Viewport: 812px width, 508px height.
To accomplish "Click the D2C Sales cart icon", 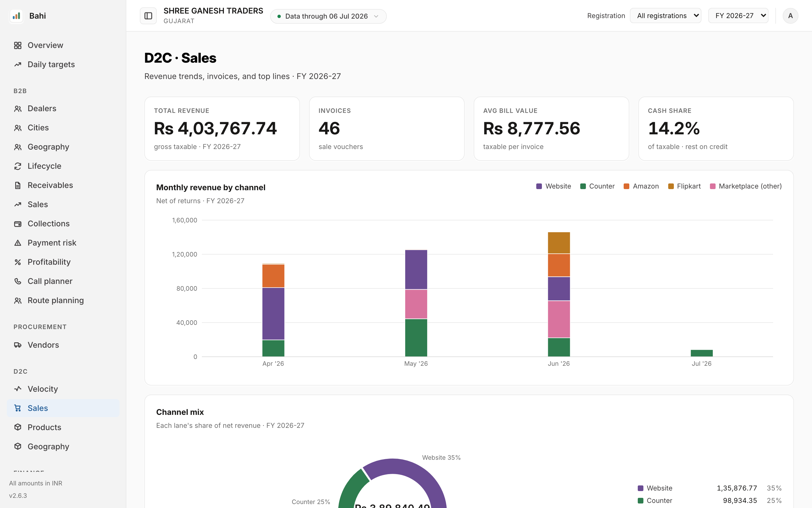I will click(x=18, y=408).
